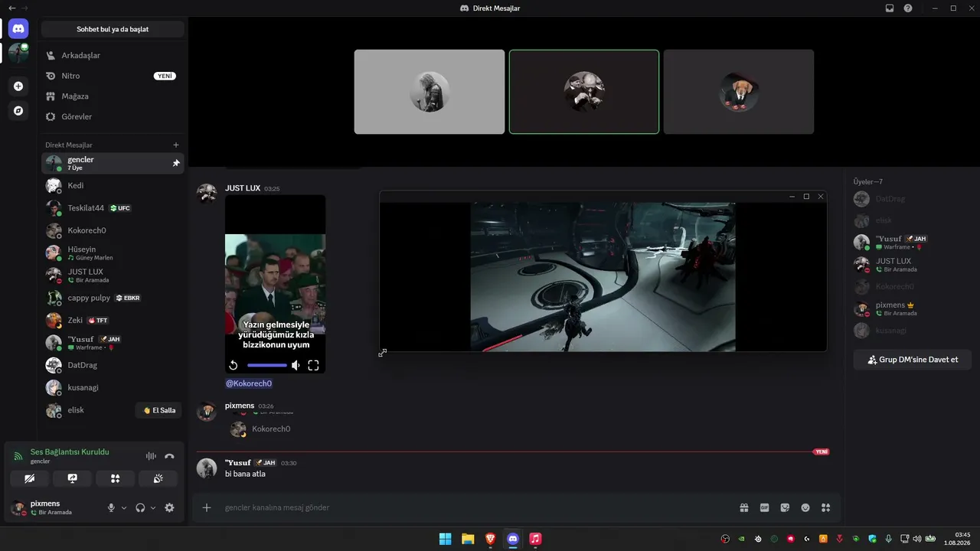This screenshot has height=551, width=980.
Task: Open the DatDrag direct message
Action: (113, 365)
